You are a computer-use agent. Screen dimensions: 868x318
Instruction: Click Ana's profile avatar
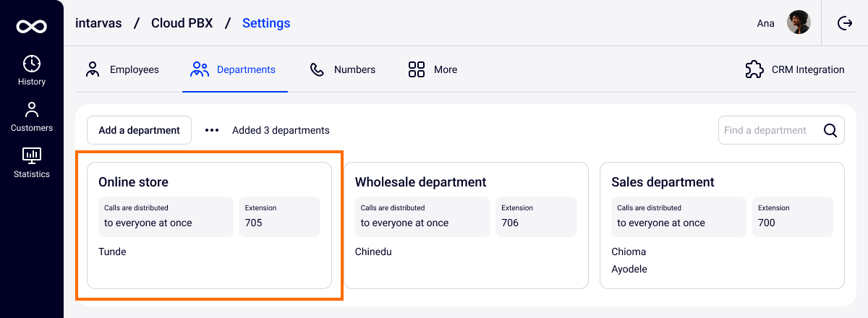click(799, 23)
